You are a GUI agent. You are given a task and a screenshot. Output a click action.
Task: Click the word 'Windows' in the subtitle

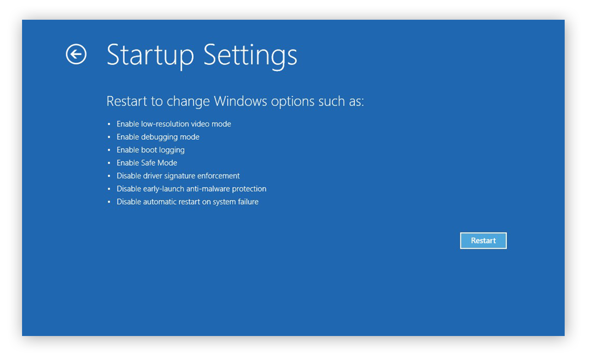[x=241, y=101]
